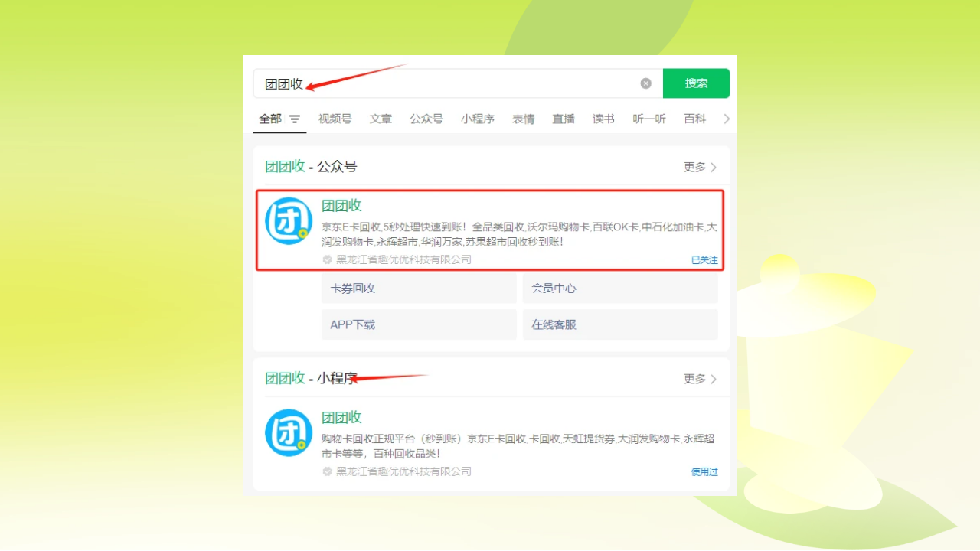Screen dimensions: 980x551
Task: Click the 小程序 verified check icon
Action: coord(327,471)
